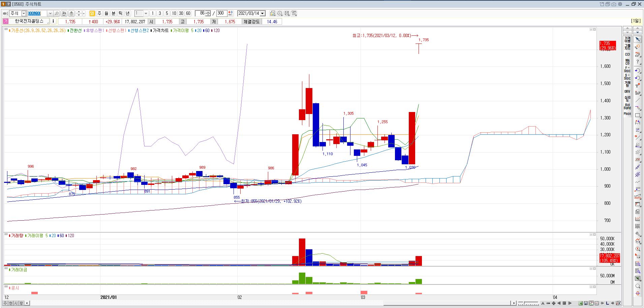644x308 pixels.
Task: Open the interval number dropdown
Action: (146, 13)
